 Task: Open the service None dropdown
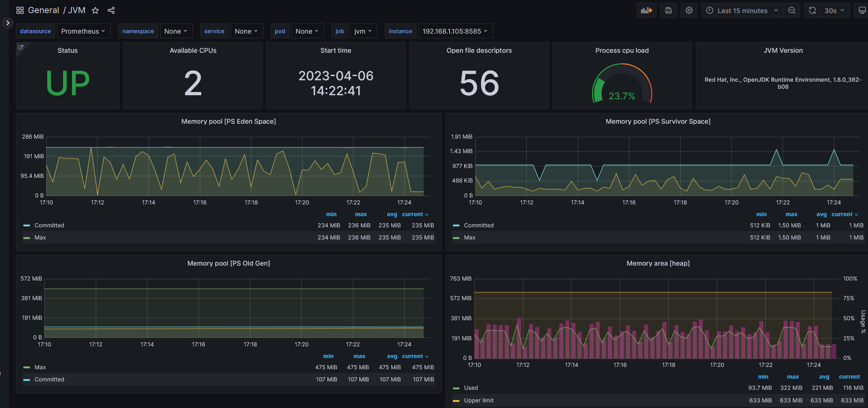[247, 31]
